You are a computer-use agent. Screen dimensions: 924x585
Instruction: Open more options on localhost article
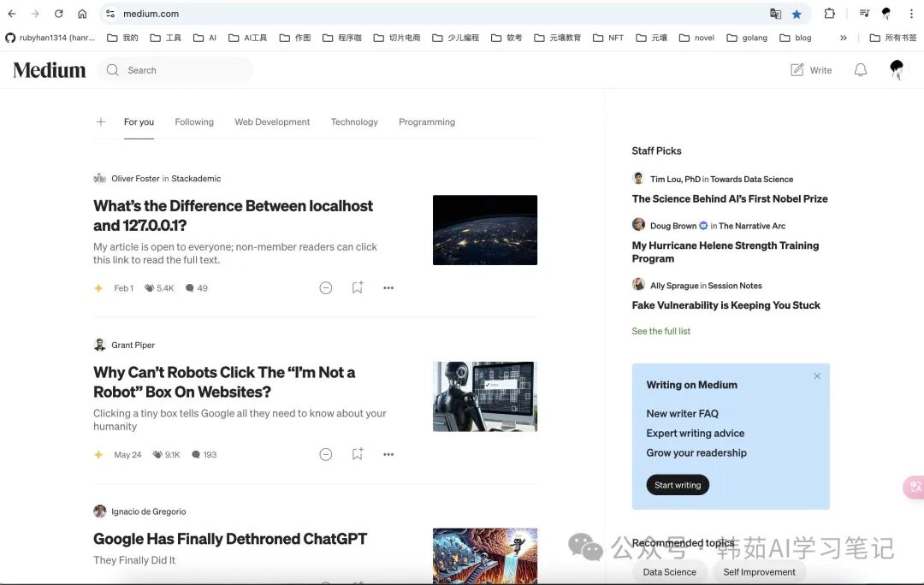click(388, 288)
